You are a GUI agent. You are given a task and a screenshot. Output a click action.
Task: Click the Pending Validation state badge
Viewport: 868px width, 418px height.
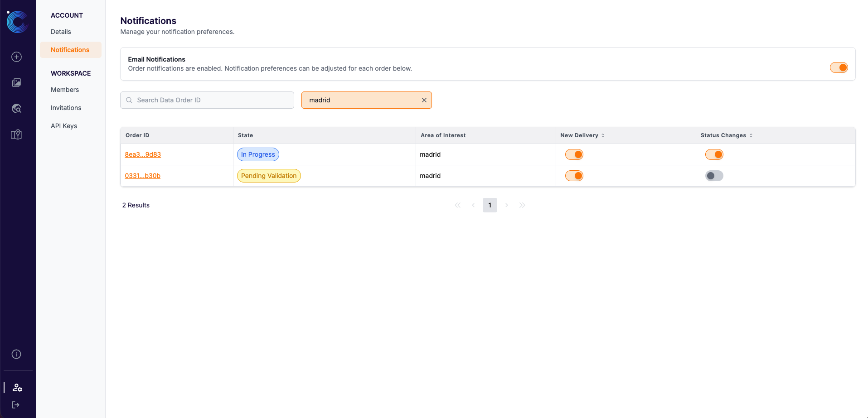[x=269, y=176]
